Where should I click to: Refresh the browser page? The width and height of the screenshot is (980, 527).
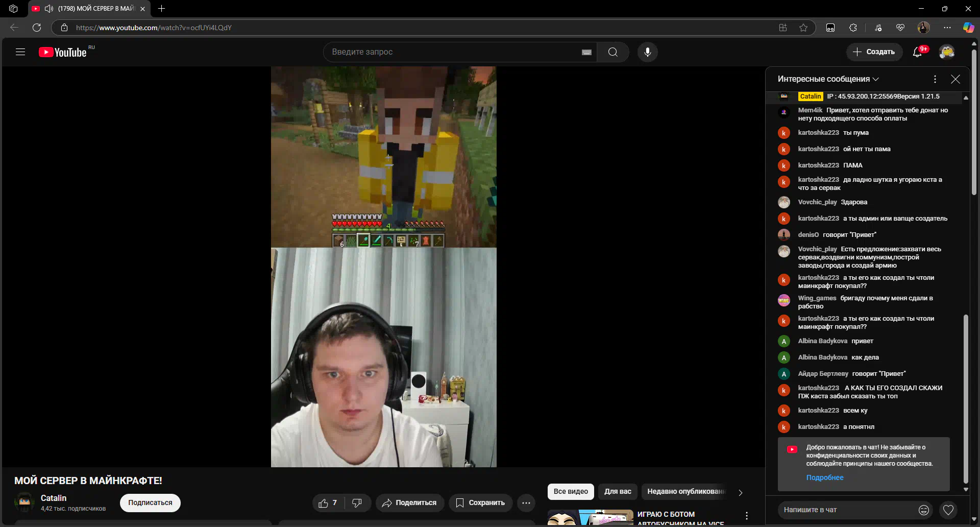coord(37,28)
